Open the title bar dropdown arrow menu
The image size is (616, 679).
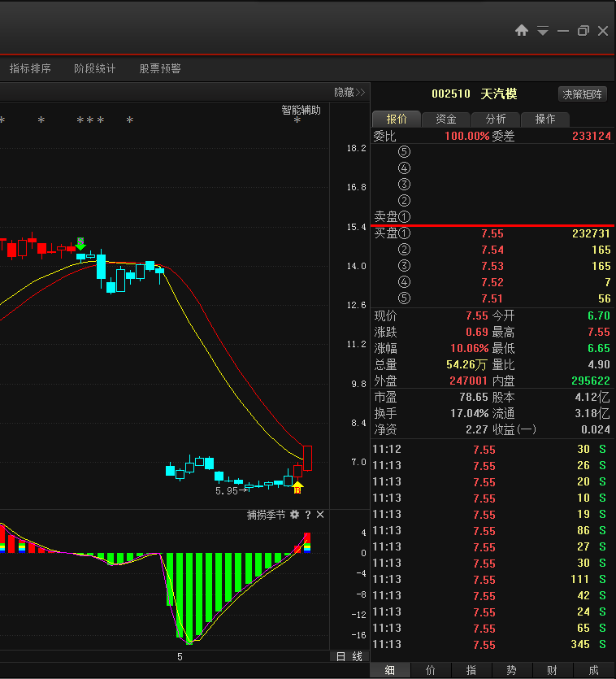click(543, 31)
